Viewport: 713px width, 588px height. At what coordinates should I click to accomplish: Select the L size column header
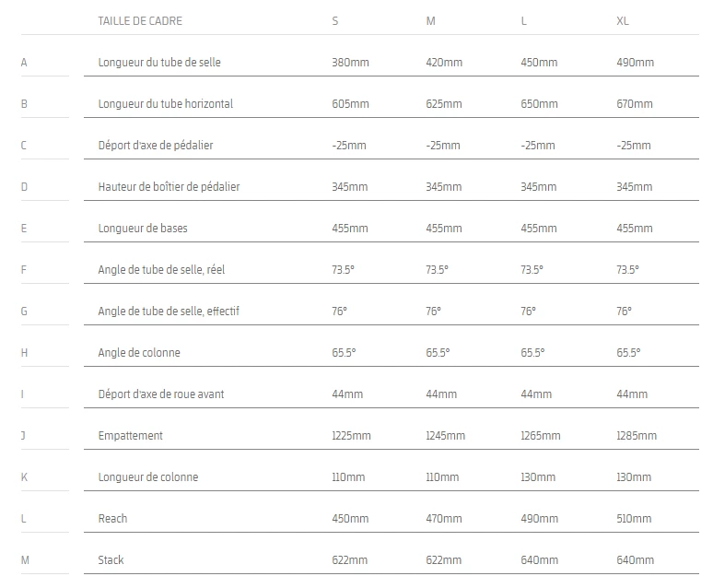click(x=524, y=20)
